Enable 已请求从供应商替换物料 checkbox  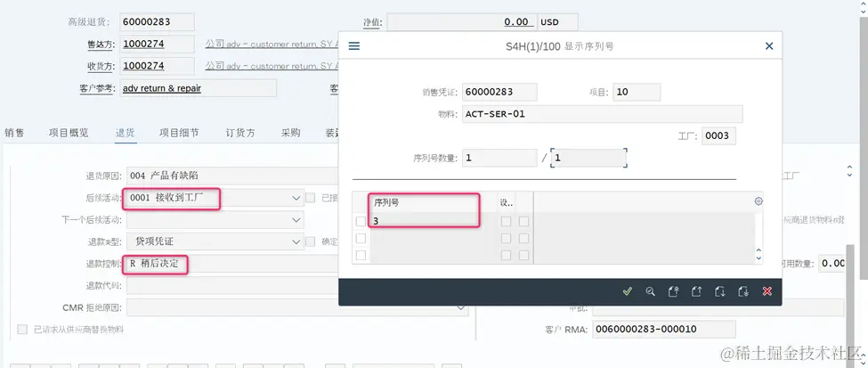tap(22, 329)
